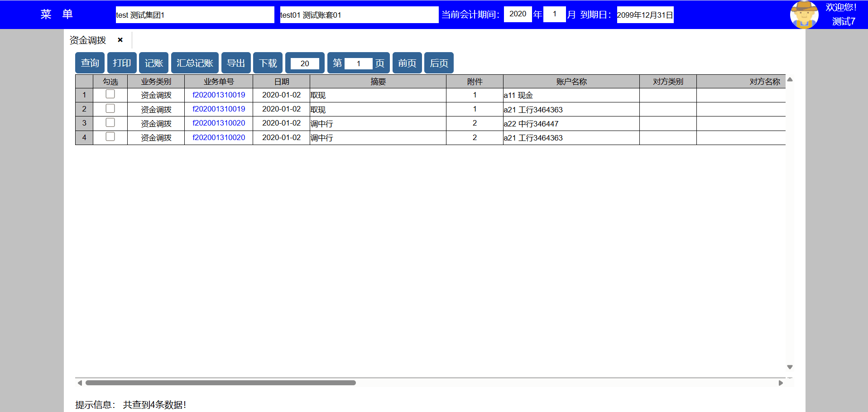Viewport: 868px width, 412px height.
Task: Click the user avatar icon
Action: pos(804,15)
